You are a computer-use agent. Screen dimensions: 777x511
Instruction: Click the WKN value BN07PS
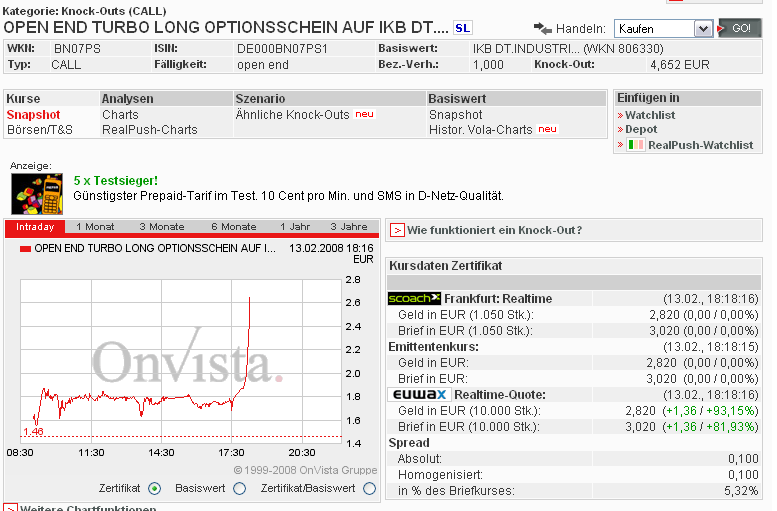click(x=77, y=49)
